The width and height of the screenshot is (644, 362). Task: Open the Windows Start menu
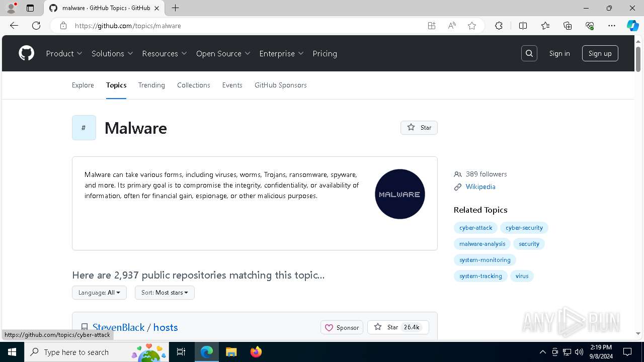(x=12, y=352)
